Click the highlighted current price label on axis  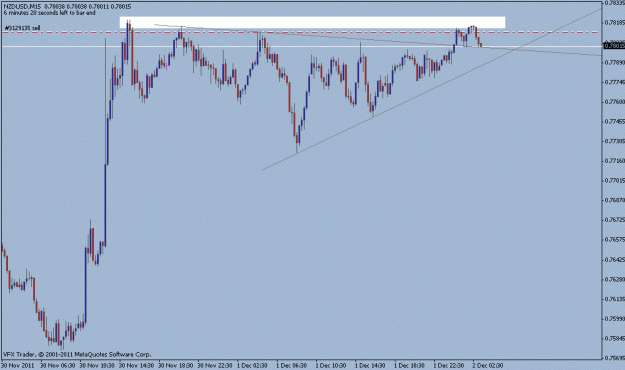(x=614, y=46)
